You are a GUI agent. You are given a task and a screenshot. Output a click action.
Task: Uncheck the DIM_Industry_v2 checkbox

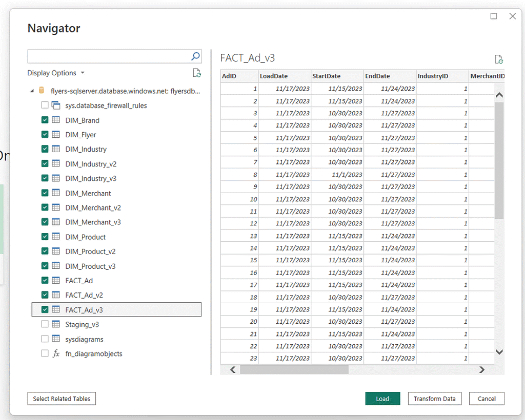click(x=45, y=163)
